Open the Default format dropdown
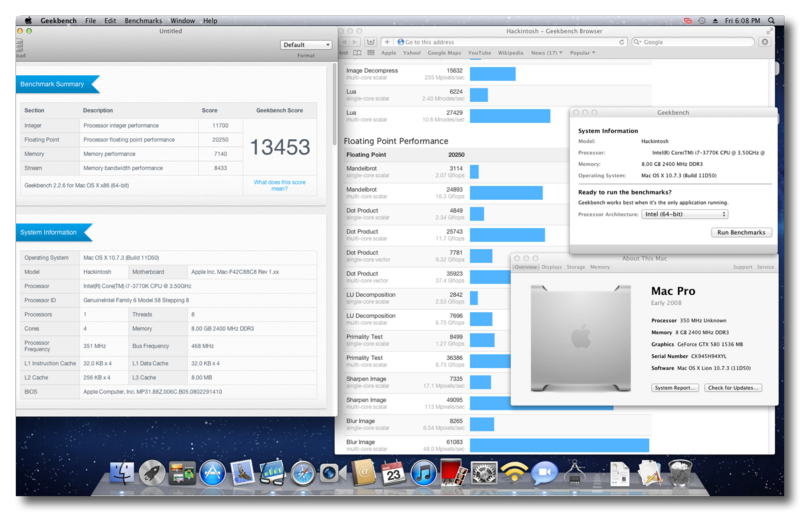The height and width of the screenshot is (512, 800). pyautogui.click(x=306, y=45)
